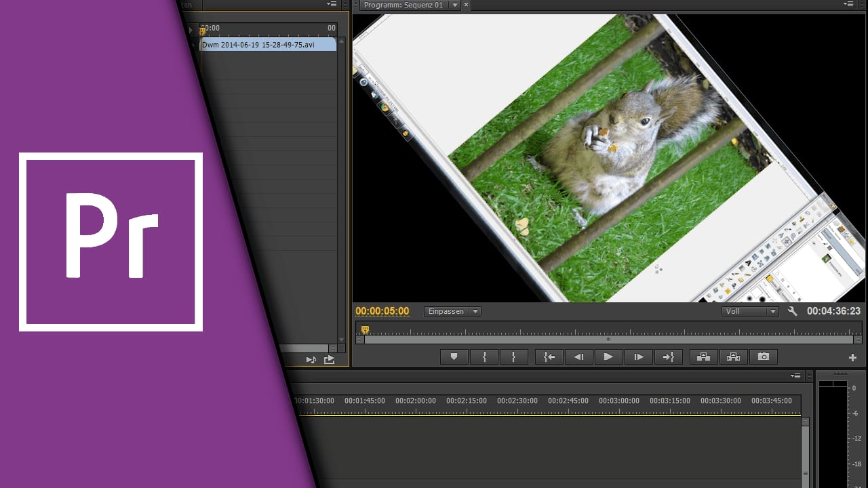Click 00:03:45:00 on timeline ruler
Image resolution: width=868 pixels, height=488 pixels.
772,401
